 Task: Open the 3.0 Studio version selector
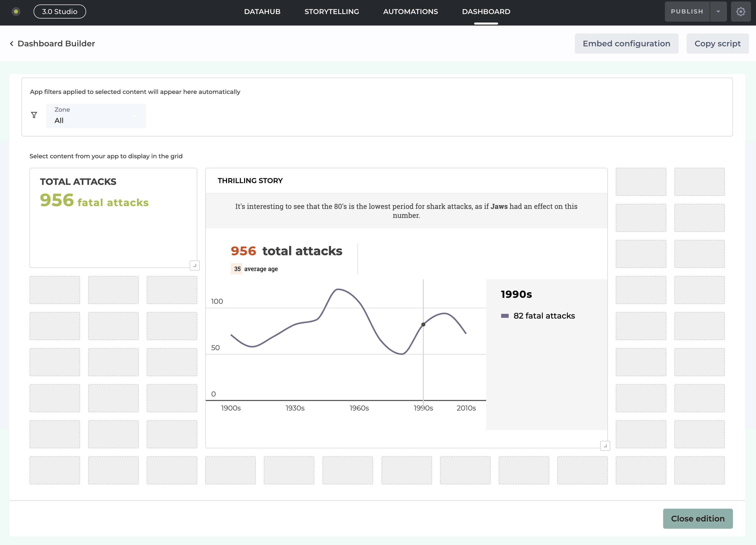click(x=60, y=12)
